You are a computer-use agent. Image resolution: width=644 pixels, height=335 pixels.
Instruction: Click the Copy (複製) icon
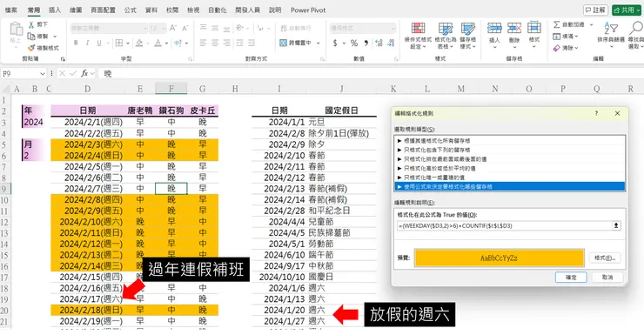pyautogui.click(x=31, y=37)
